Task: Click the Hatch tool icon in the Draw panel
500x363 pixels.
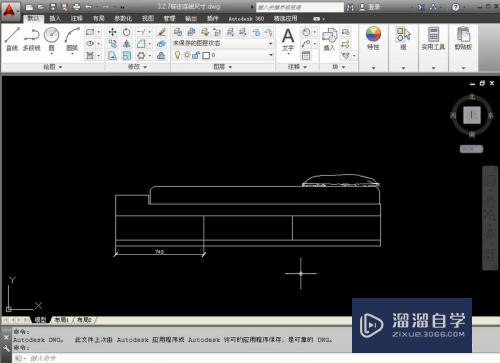Action: (x=90, y=55)
